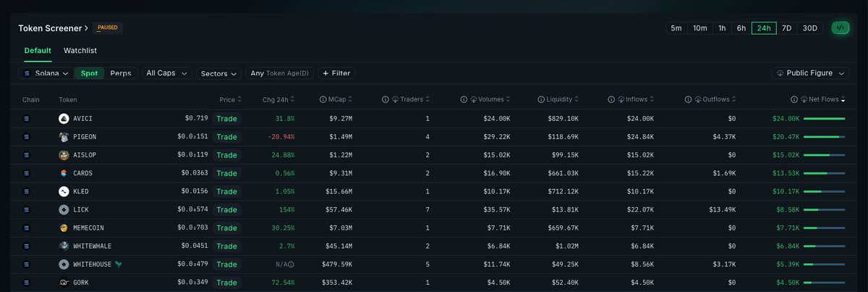
Task: Click the PIGEON net flow bar
Action: (x=824, y=136)
